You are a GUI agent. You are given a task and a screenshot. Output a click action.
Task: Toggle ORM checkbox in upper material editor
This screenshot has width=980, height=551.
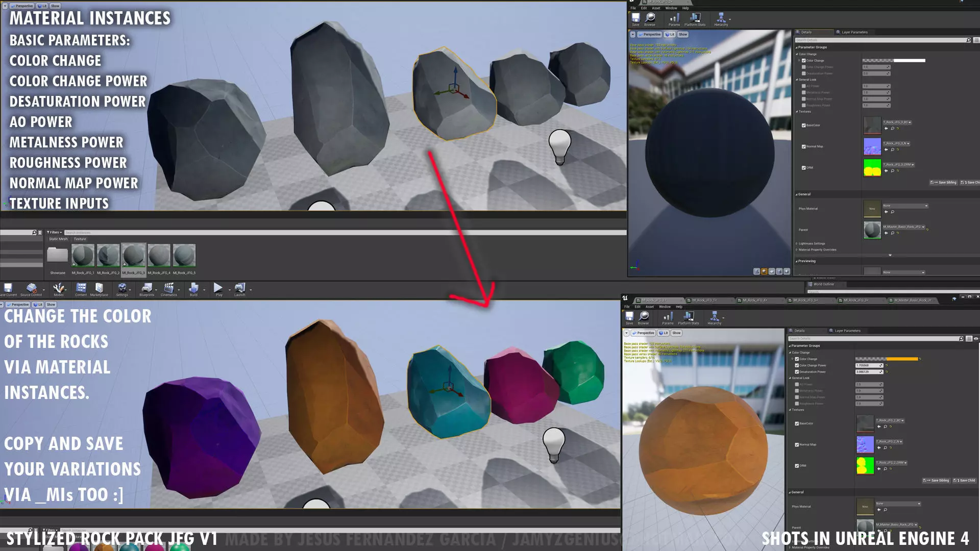coord(804,168)
